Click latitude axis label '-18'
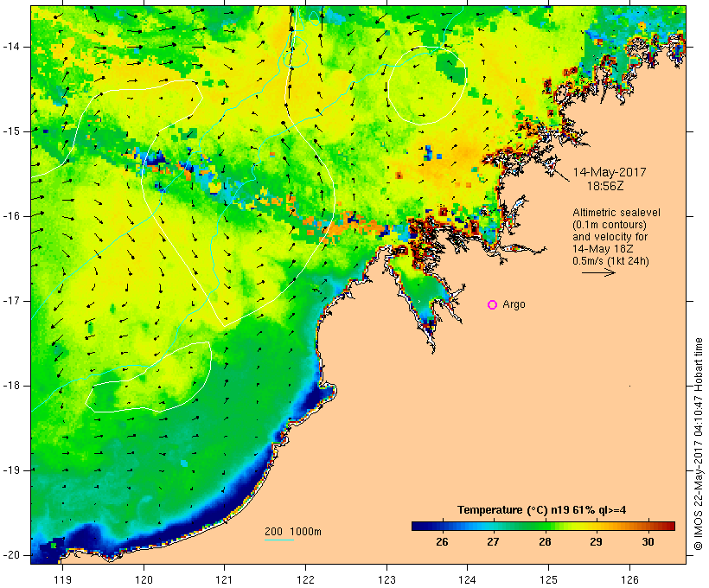 click(11, 386)
